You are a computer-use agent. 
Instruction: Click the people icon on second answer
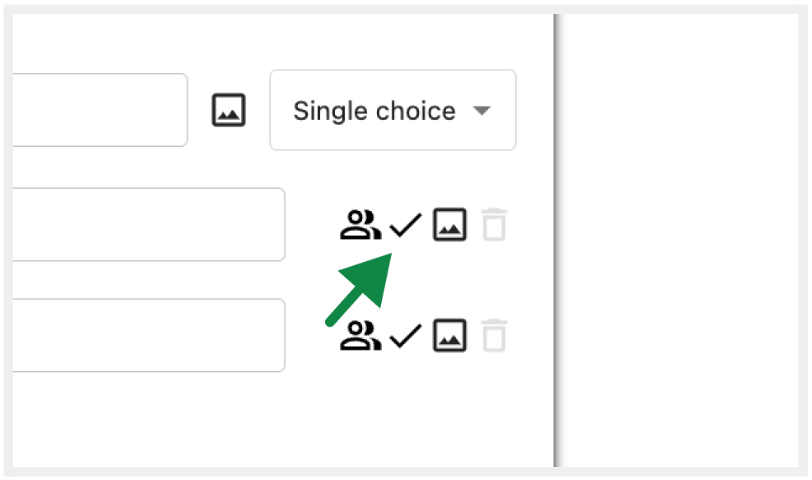coord(360,336)
